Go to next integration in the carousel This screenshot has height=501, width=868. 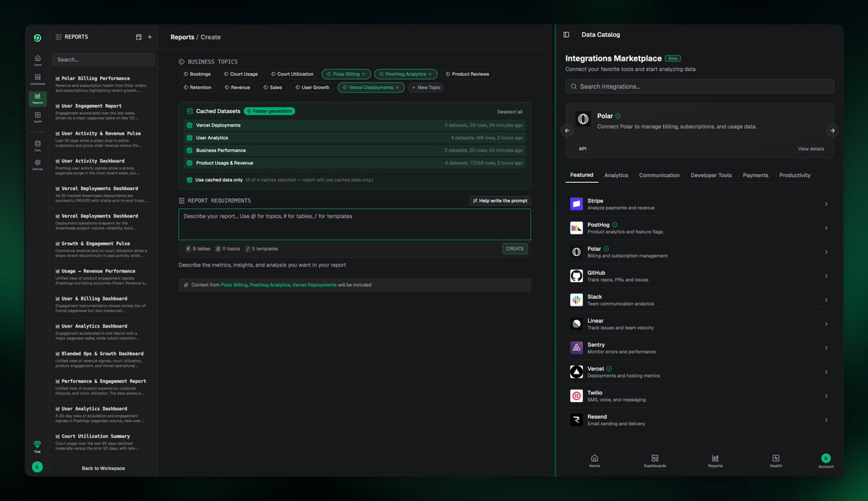click(x=833, y=131)
